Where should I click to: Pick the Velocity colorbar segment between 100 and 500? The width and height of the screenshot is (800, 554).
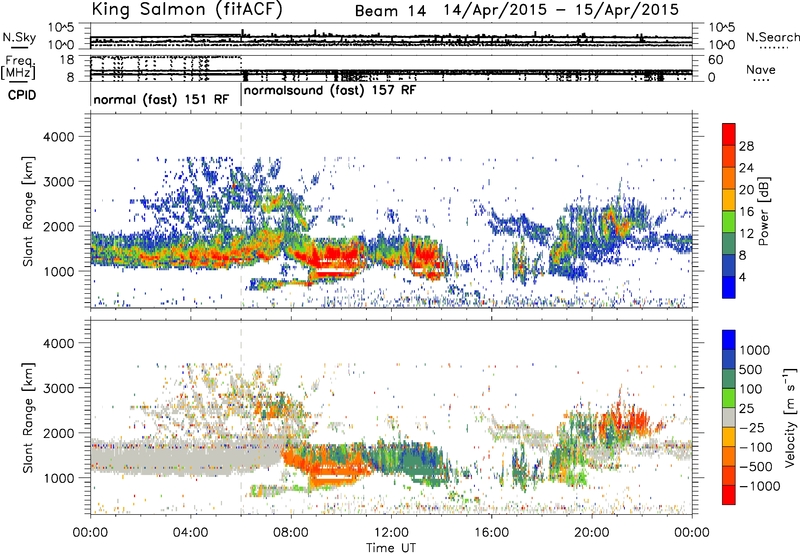[x=729, y=379]
